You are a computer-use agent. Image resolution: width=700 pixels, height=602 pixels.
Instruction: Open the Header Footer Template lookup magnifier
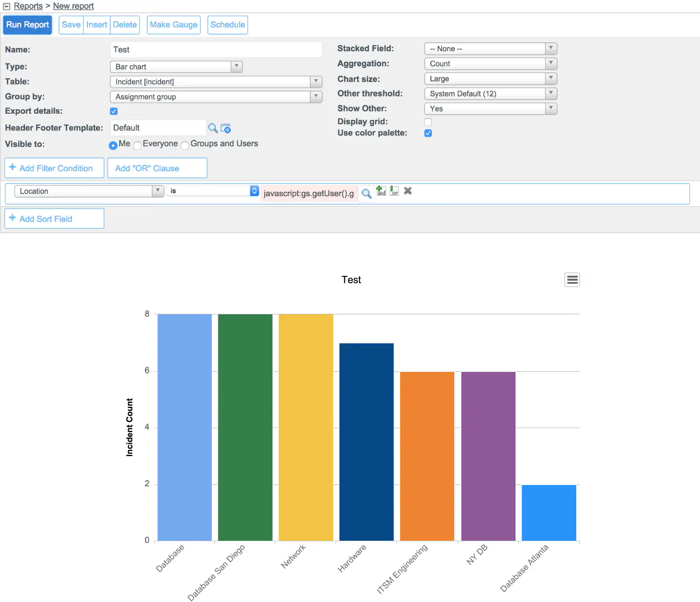point(212,128)
